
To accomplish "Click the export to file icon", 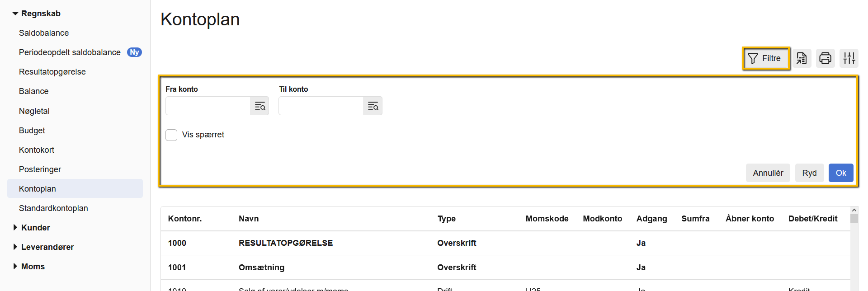I will [802, 58].
